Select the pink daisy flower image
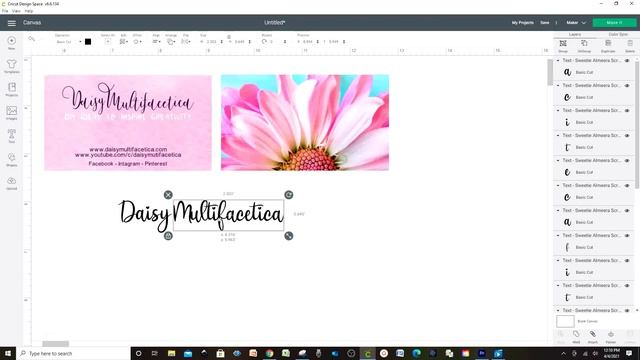 [305, 122]
